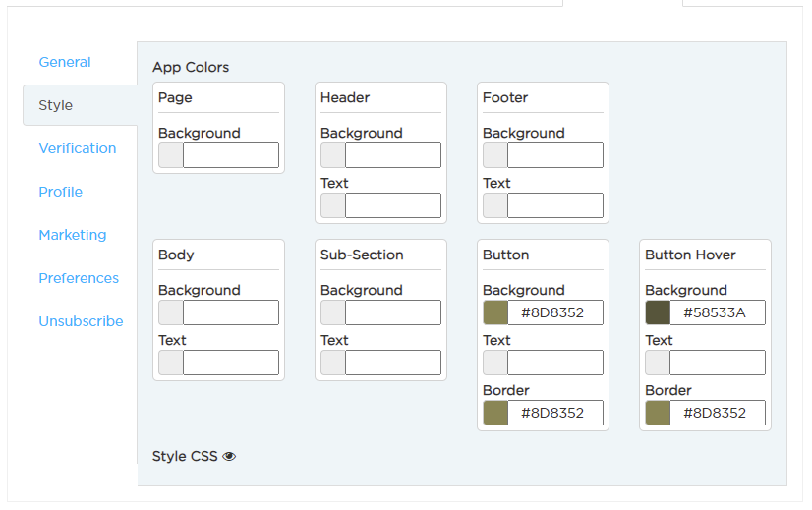Screen dimensions: 812x510
Task: Open the Button Border color swatch
Action: pyautogui.click(x=495, y=413)
